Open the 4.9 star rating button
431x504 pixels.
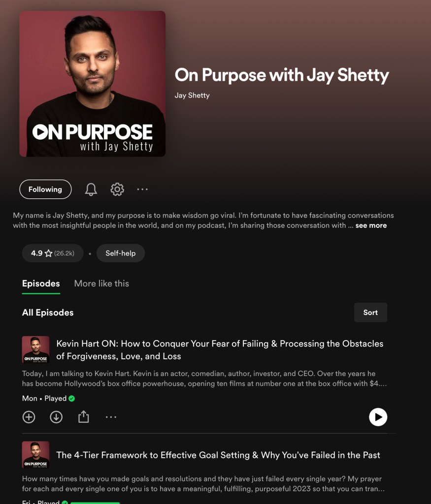53,253
